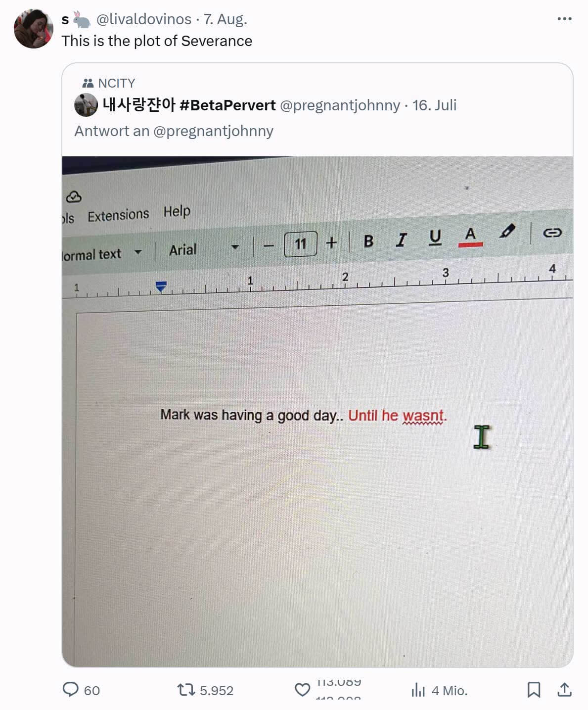Expand the Normal text style dropdown

point(102,254)
